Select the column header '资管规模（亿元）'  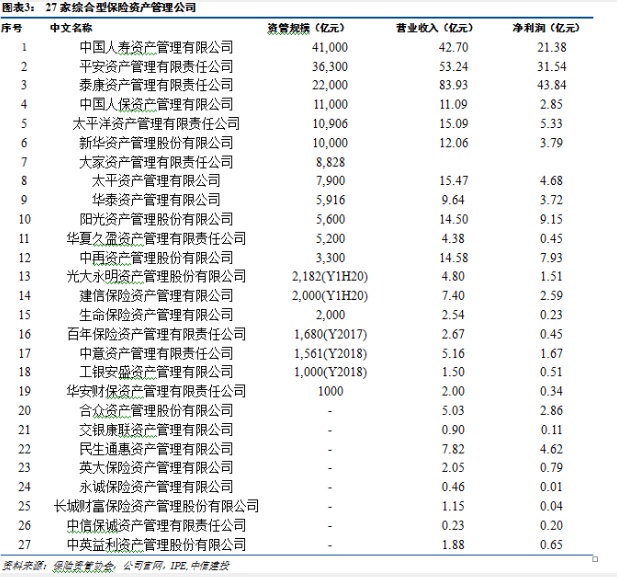(306, 28)
